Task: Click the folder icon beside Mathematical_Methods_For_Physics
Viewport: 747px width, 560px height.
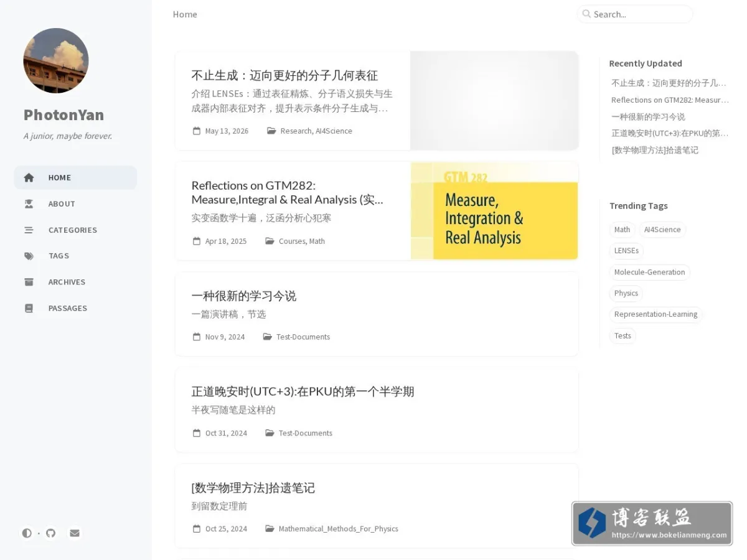Action: point(270,529)
